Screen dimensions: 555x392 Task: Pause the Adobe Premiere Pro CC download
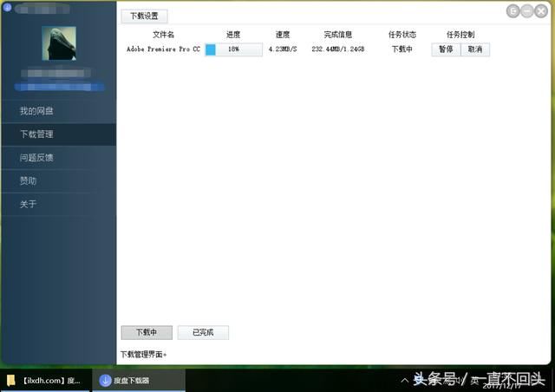[446, 49]
